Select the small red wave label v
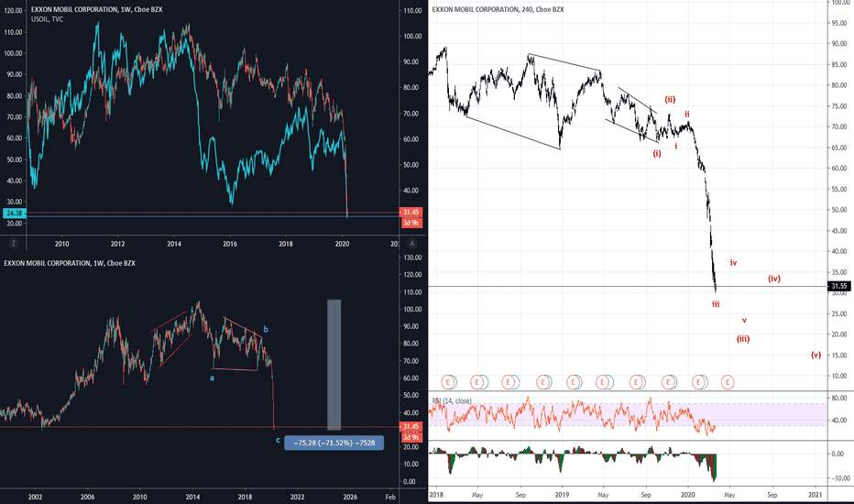The height and width of the screenshot is (504, 854). pos(744,321)
